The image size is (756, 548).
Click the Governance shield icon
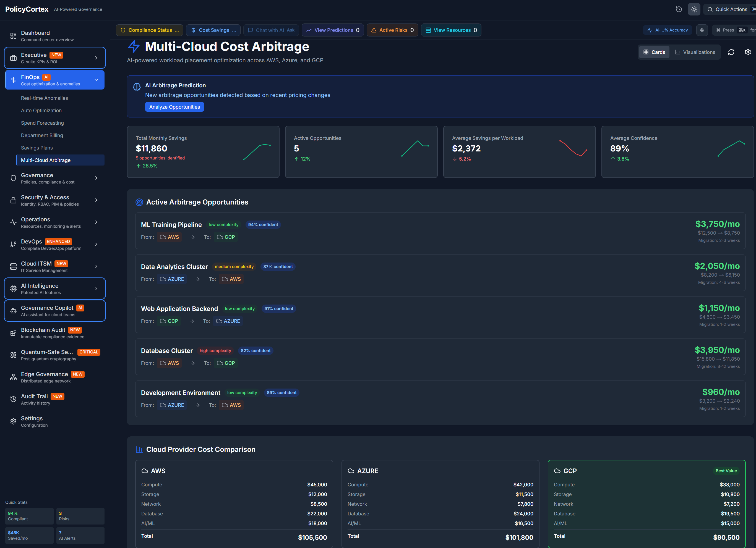[x=13, y=178]
